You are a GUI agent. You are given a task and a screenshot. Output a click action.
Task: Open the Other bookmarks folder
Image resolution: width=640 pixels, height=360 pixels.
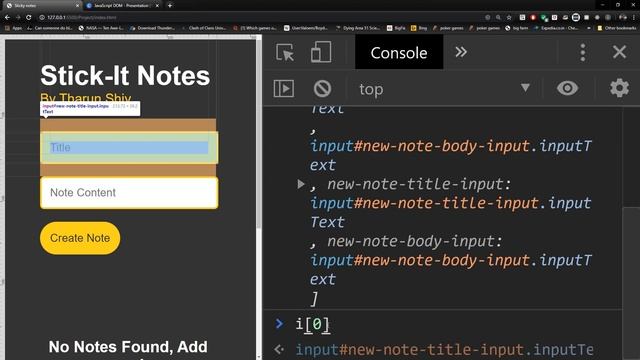(617, 28)
